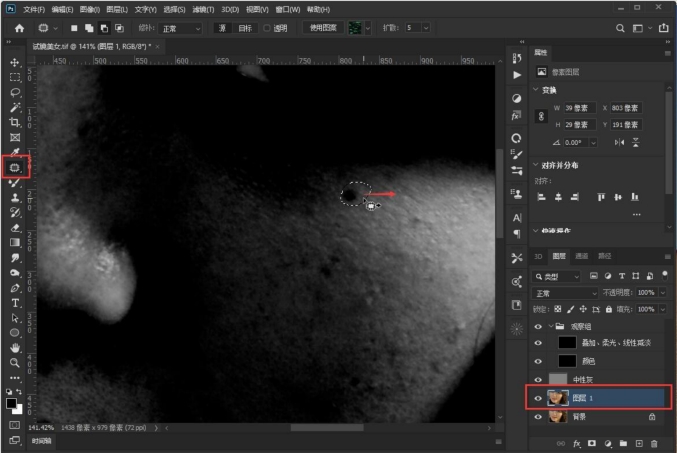Image resolution: width=677 pixels, height=453 pixels.
Task: Open the 扩散 value dropdown
Action: click(426, 28)
